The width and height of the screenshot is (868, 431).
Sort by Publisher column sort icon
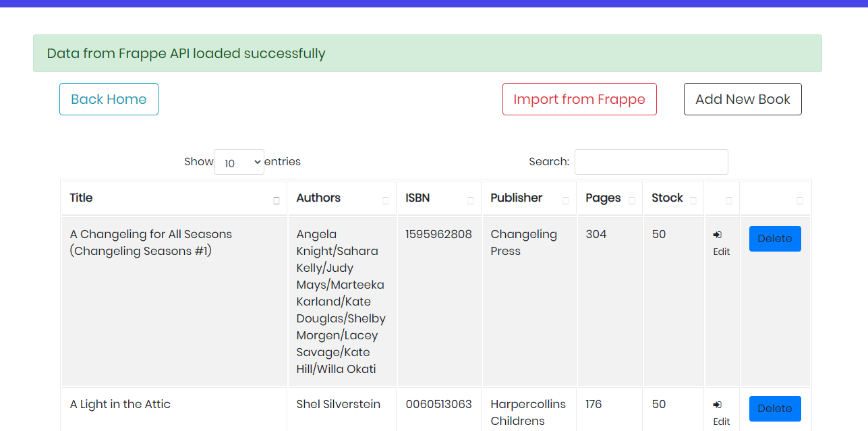click(x=566, y=200)
